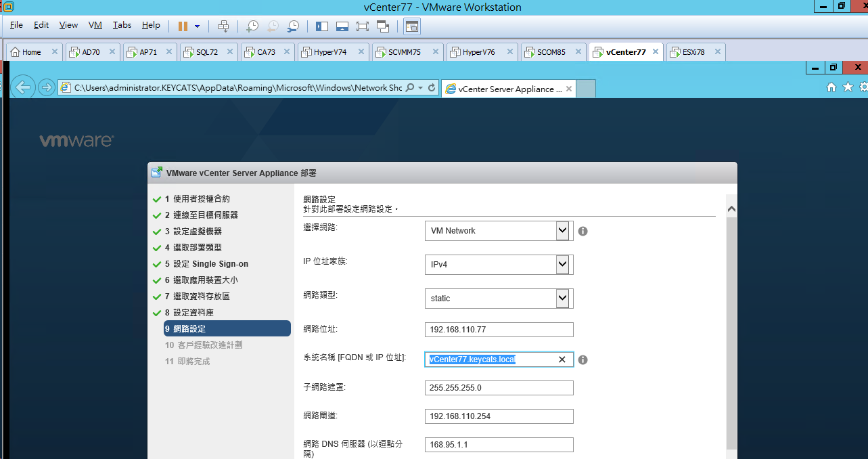868x459 pixels.
Task: Switch to Unity mode icon
Action: (383, 26)
